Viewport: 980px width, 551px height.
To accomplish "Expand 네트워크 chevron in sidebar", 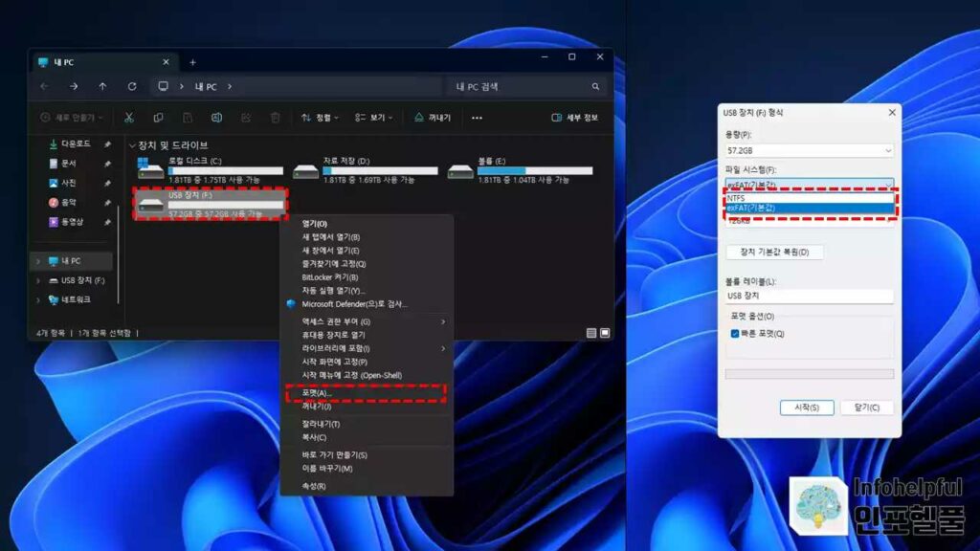I will 38,299.
